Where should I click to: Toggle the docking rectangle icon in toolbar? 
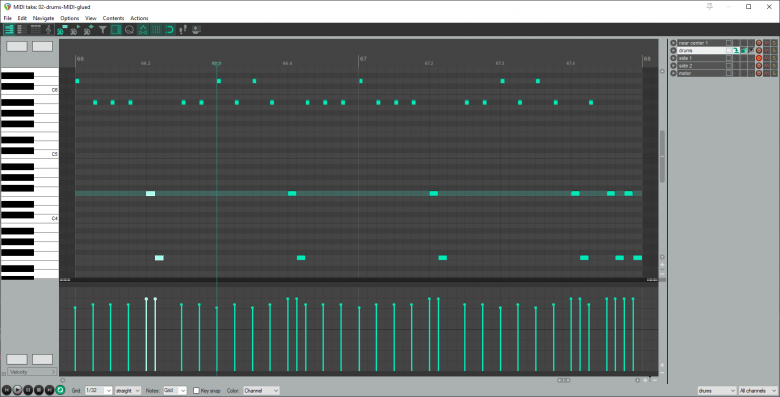pyautogui.click(x=116, y=30)
